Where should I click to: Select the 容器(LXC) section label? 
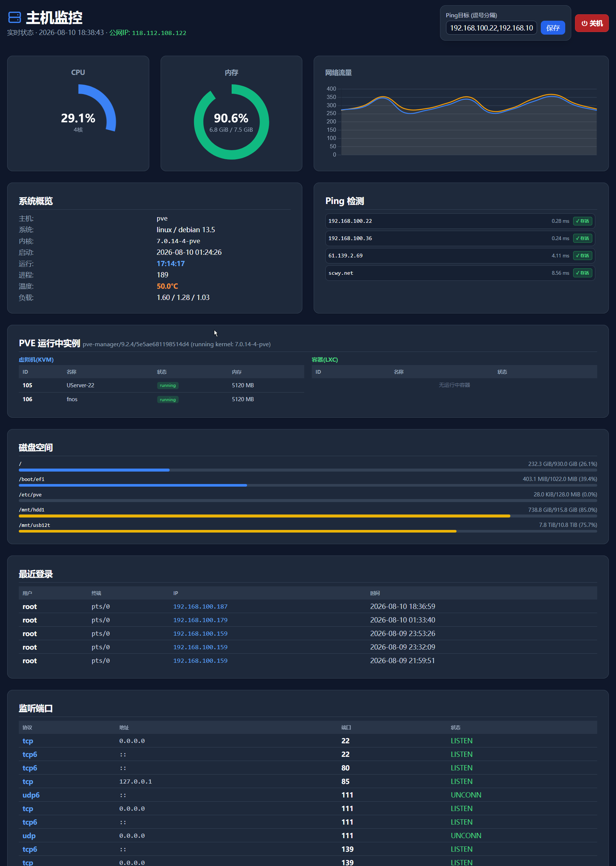tap(325, 359)
